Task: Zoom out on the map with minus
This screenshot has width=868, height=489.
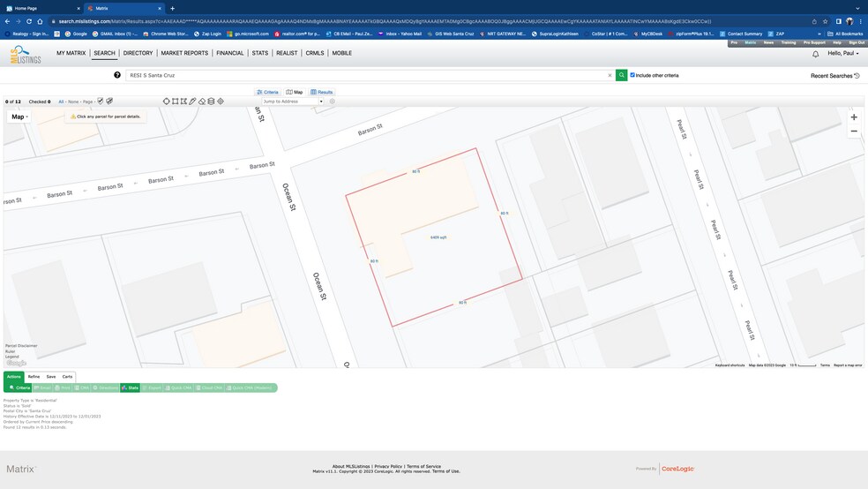Action: click(853, 131)
